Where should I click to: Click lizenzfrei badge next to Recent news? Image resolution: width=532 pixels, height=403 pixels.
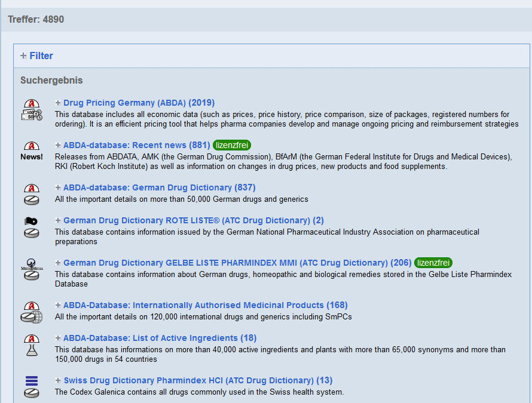[231, 145]
